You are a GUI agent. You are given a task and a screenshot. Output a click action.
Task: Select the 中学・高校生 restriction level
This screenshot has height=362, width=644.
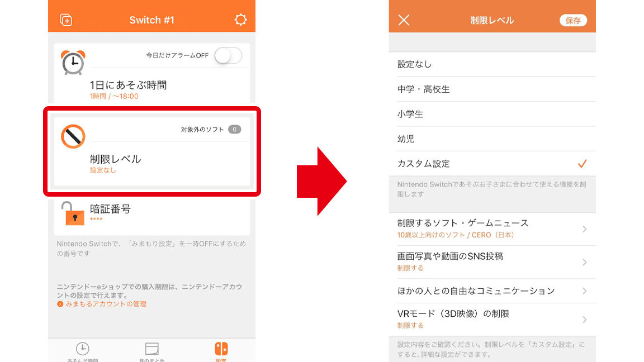[x=492, y=89]
